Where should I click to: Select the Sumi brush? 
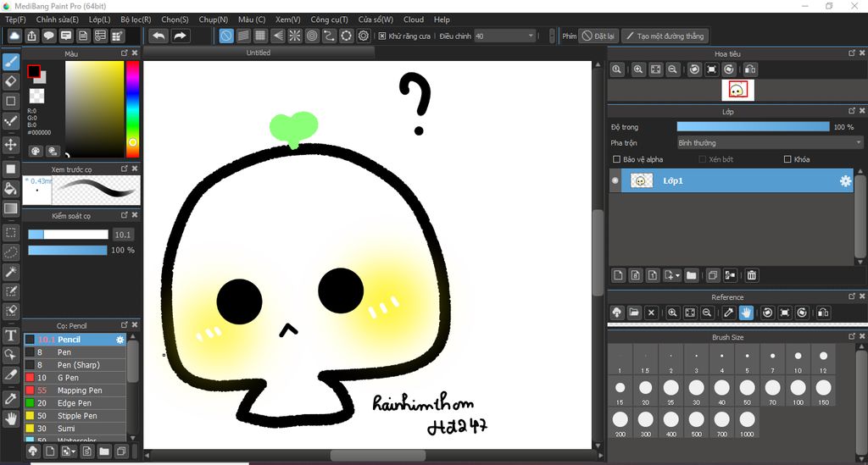coord(75,429)
